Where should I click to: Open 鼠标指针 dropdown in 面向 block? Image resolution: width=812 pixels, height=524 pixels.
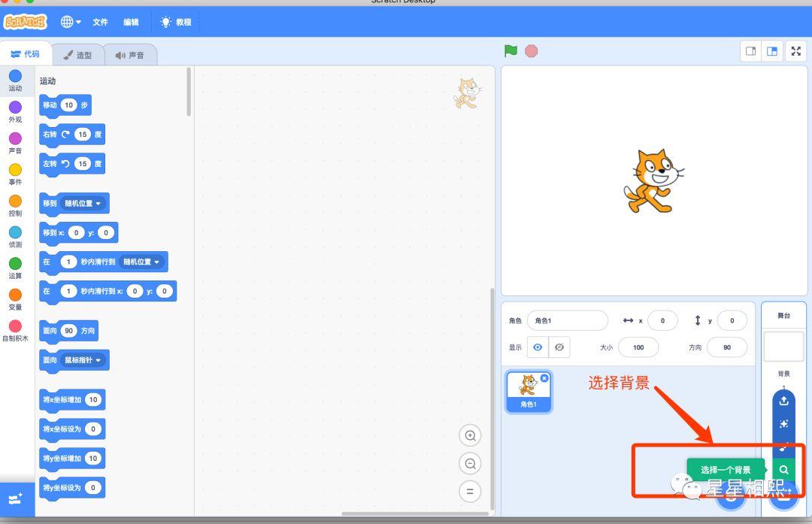point(83,360)
